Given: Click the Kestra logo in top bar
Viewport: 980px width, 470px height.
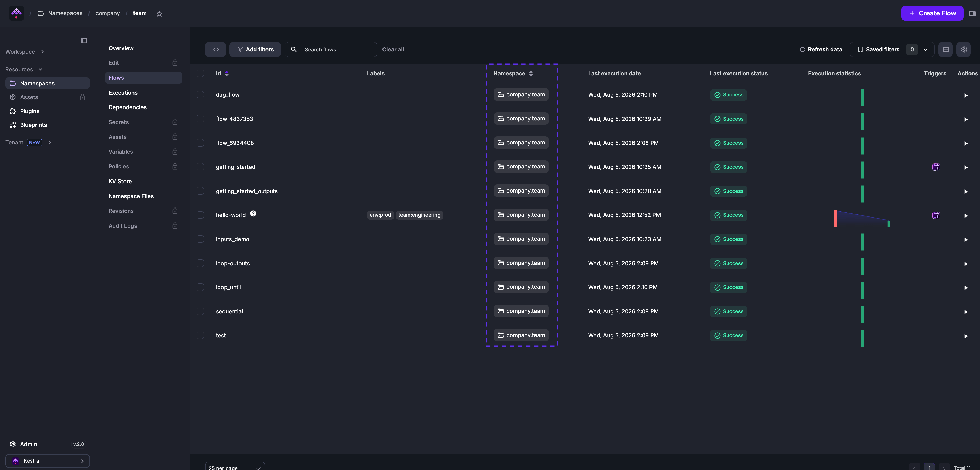Looking at the screenshot, I should click(x=16, y=13).
